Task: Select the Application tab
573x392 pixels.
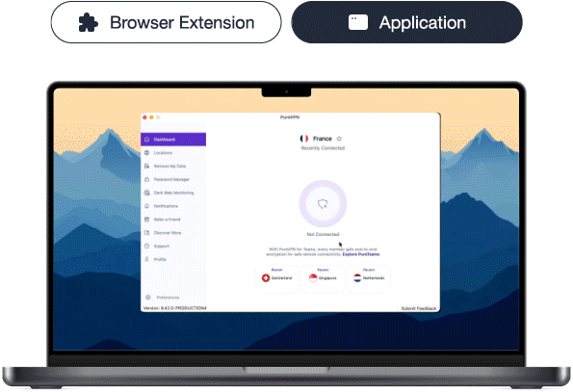Action: (x=406, y=22)
